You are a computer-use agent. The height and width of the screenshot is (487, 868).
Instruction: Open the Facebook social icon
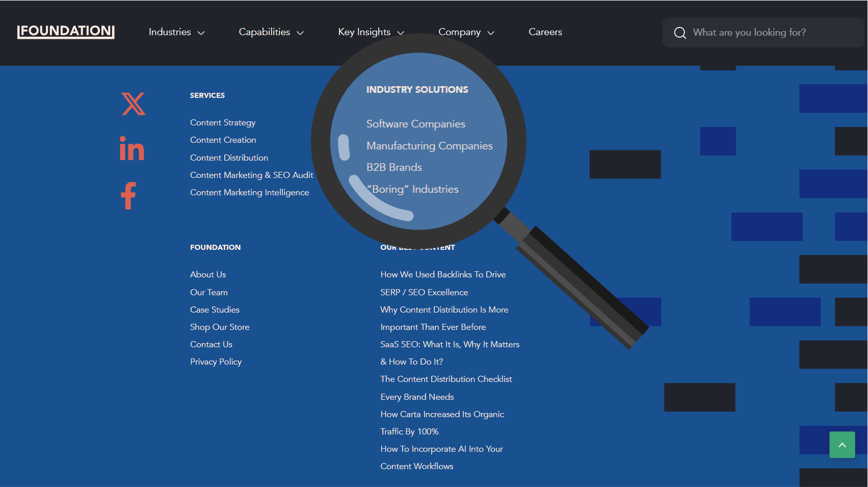tap(128, 196)
